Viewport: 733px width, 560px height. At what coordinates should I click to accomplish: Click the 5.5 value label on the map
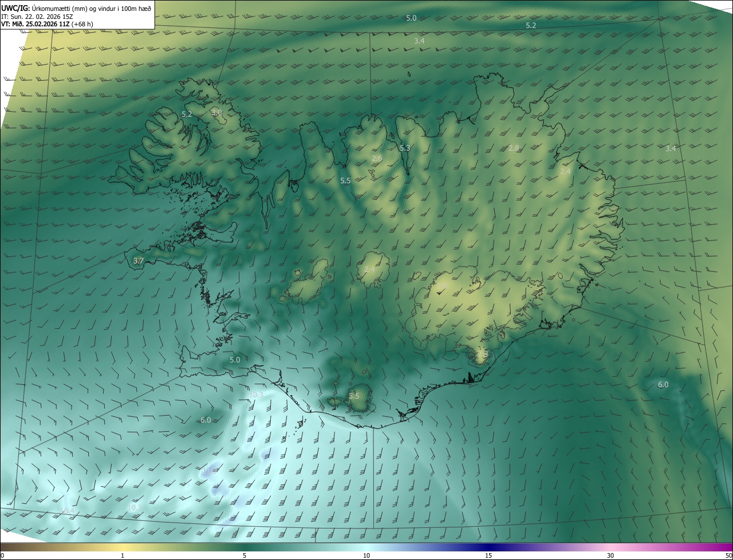pos(345,180)
